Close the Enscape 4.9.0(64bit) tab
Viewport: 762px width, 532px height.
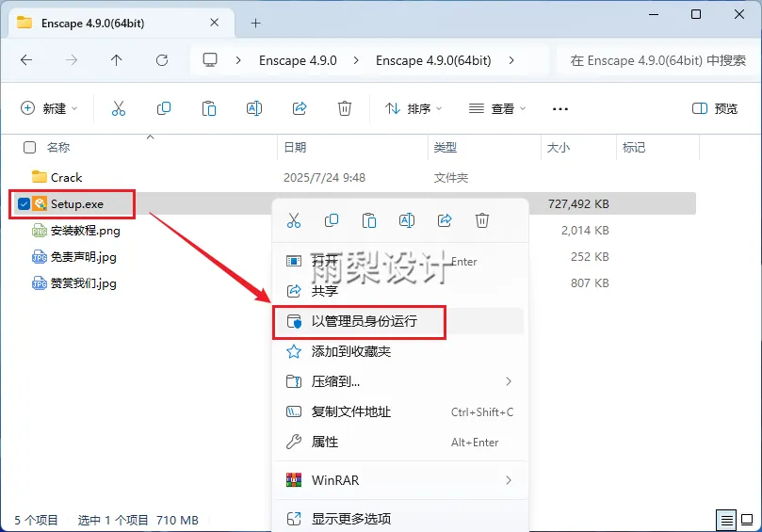(x=215, y=23)
